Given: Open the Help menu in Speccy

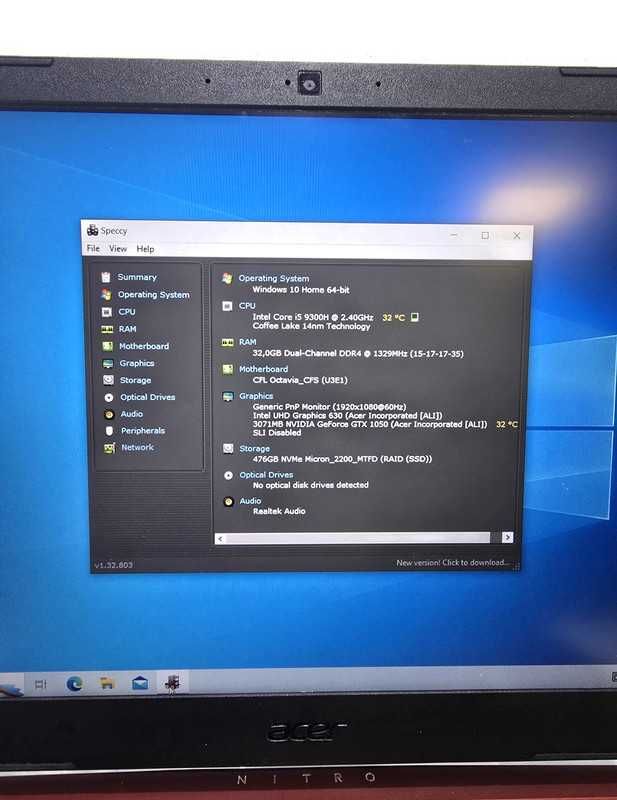Looking at the screenshot, I should [145, 249].
